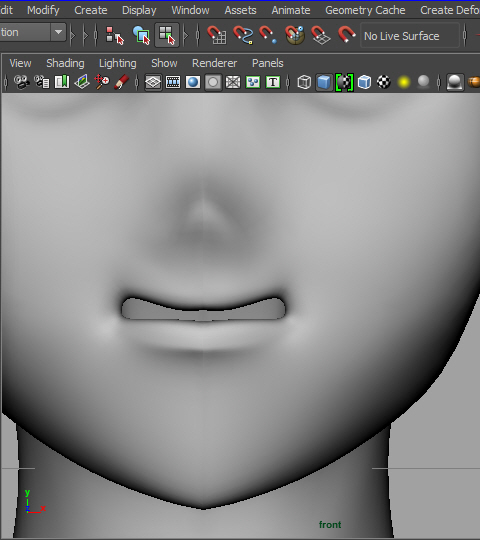Screen dimensions: 480x540
Task: Open the Animate menu
Action: [x=291, y=10]
